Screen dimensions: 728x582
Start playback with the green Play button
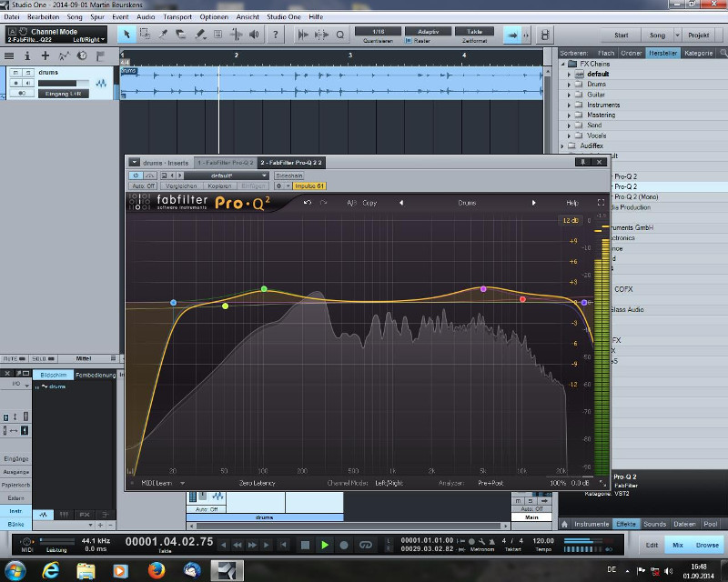point(325,545)
